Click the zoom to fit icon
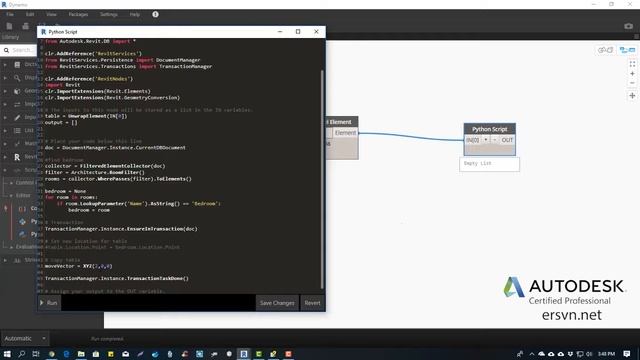Screen dimensions: 640x360 [x=632, y=64]
